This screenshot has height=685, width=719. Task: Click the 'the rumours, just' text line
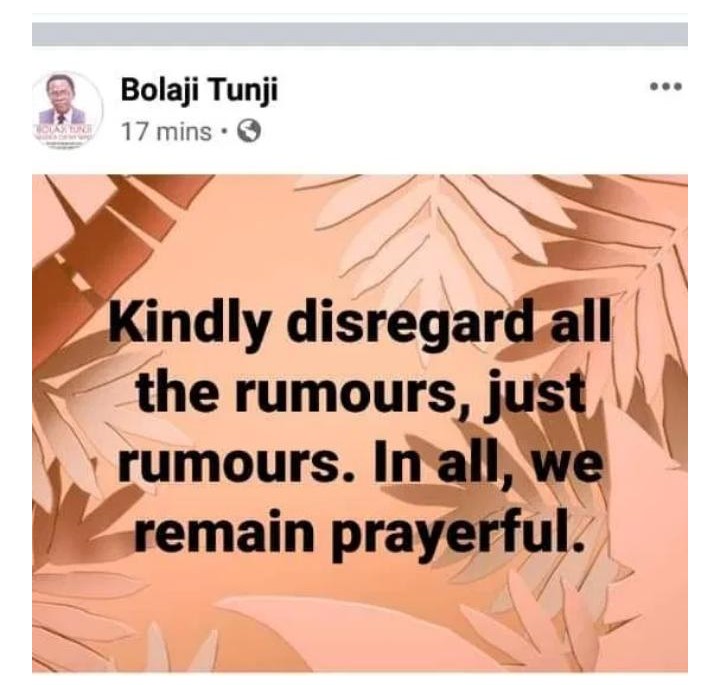click(360, 395)
